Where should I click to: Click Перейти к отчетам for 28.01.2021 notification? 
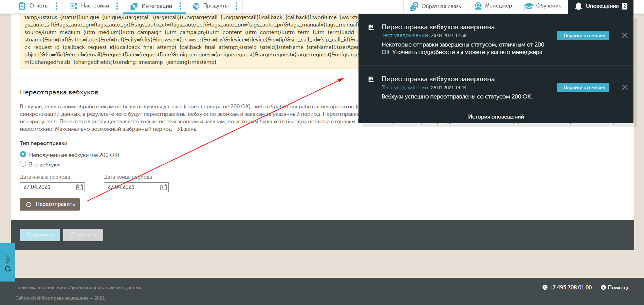click(583, 87)
